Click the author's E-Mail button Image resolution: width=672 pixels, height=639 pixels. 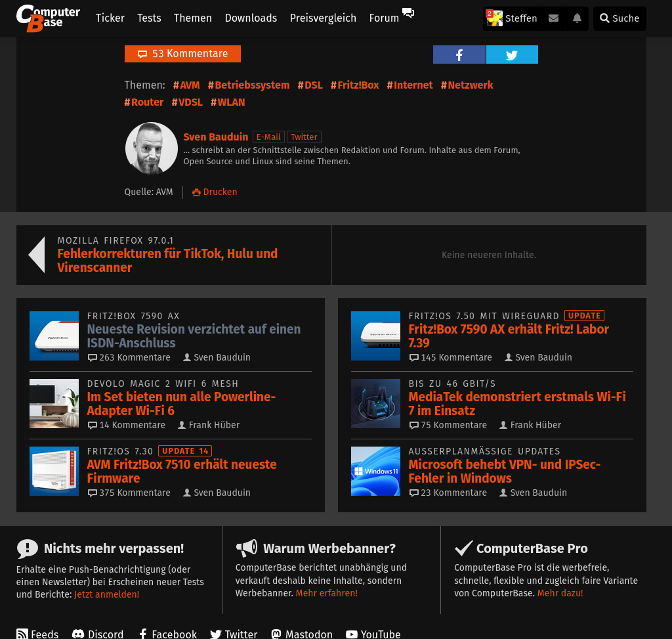(x=268, y=137)
